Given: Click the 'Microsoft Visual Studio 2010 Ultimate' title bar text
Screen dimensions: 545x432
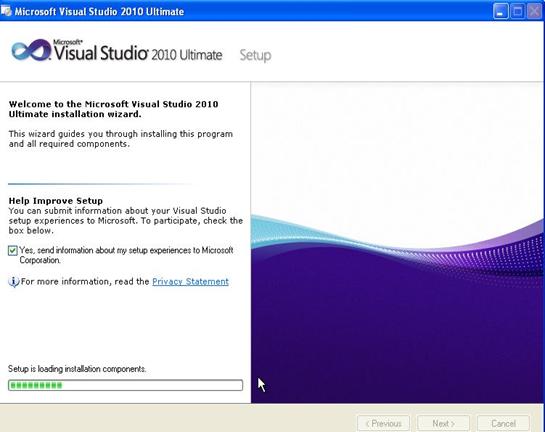Looking at the screenshot, I should click(99, 11).
